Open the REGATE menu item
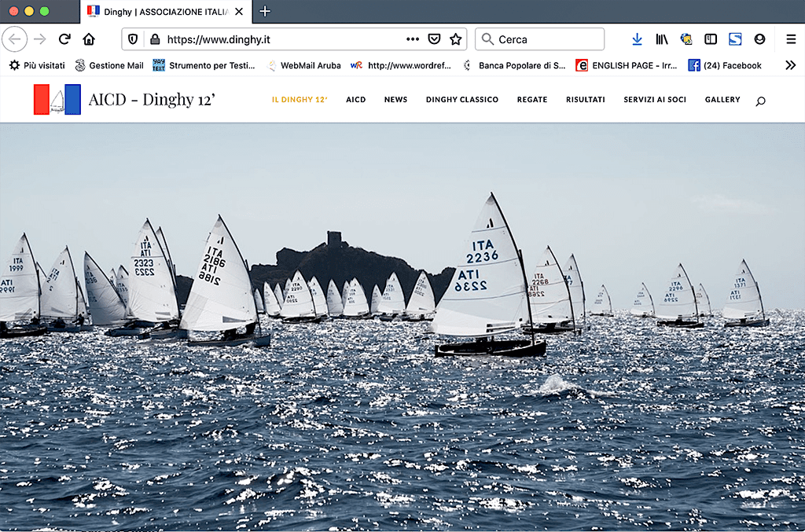Screen dimensions: 805x532 click(x=532, y=100)
